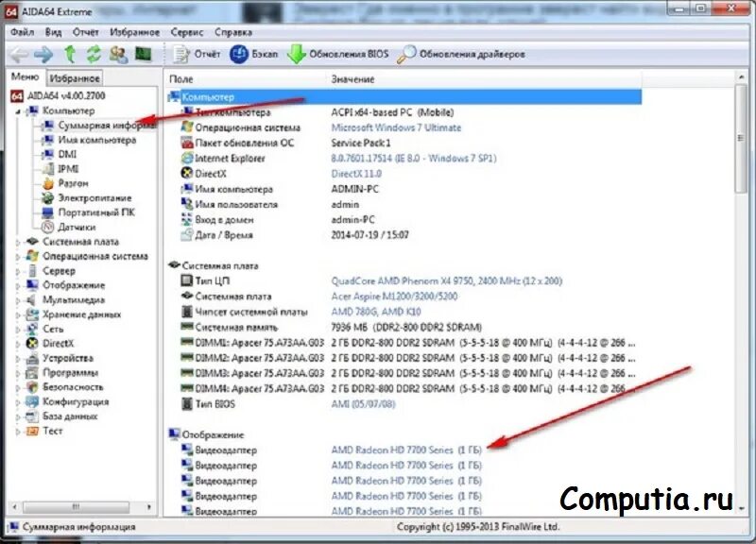Open the Избранное menu in menu bar

[134, 32]
